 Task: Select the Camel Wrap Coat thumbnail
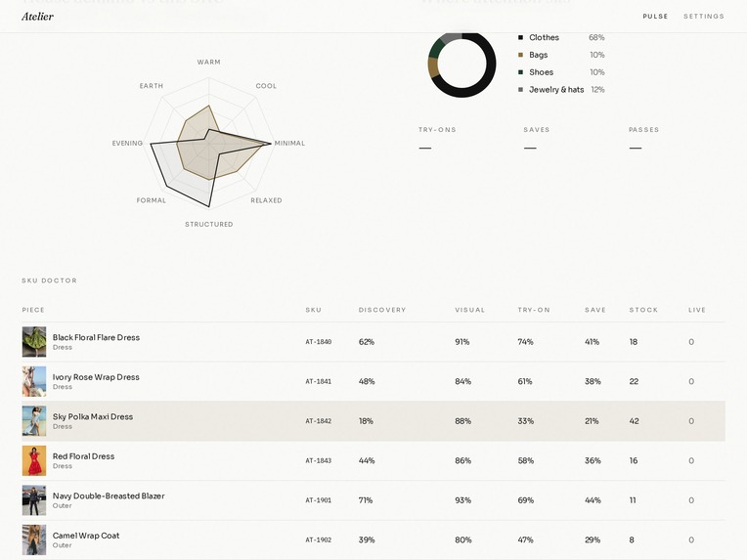tap(34, 539)
